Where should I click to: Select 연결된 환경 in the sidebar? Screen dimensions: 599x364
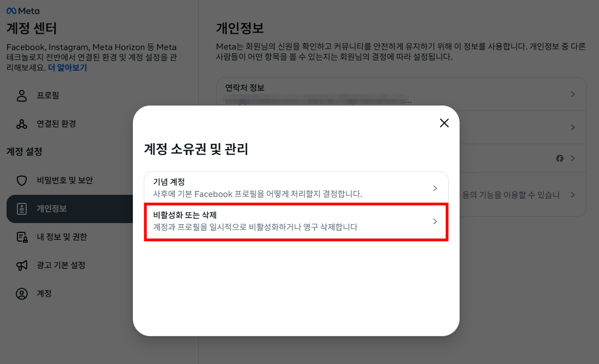[70, 124]
